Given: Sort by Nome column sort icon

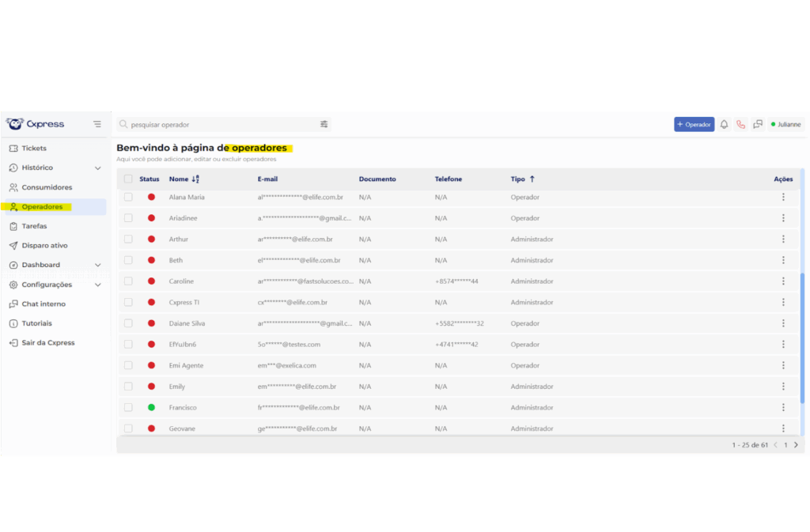Looking at the screenshot, I should [x=195, y=179].
